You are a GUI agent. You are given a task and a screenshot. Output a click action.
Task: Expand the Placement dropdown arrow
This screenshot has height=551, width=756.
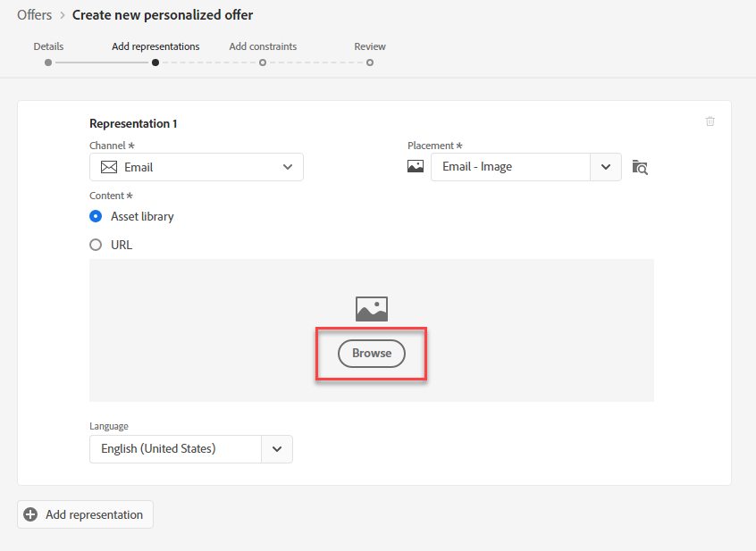click(x=606, y=167)
